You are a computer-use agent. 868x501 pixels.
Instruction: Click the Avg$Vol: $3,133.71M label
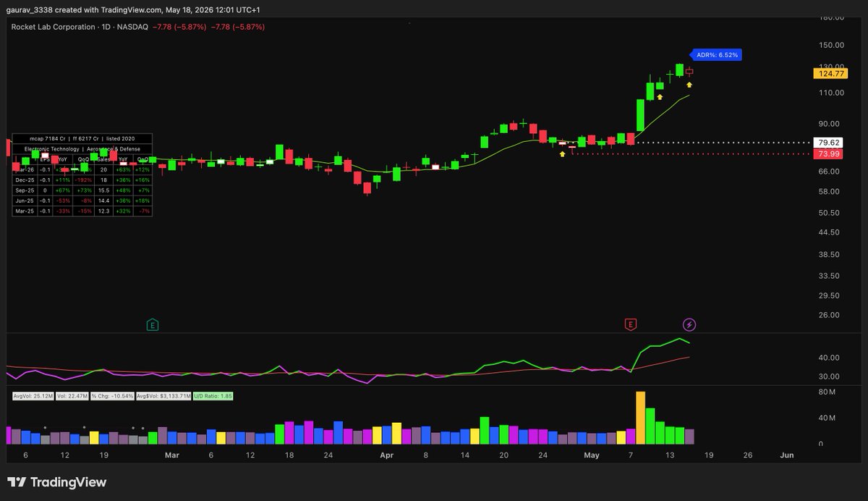tap(165, 396)
